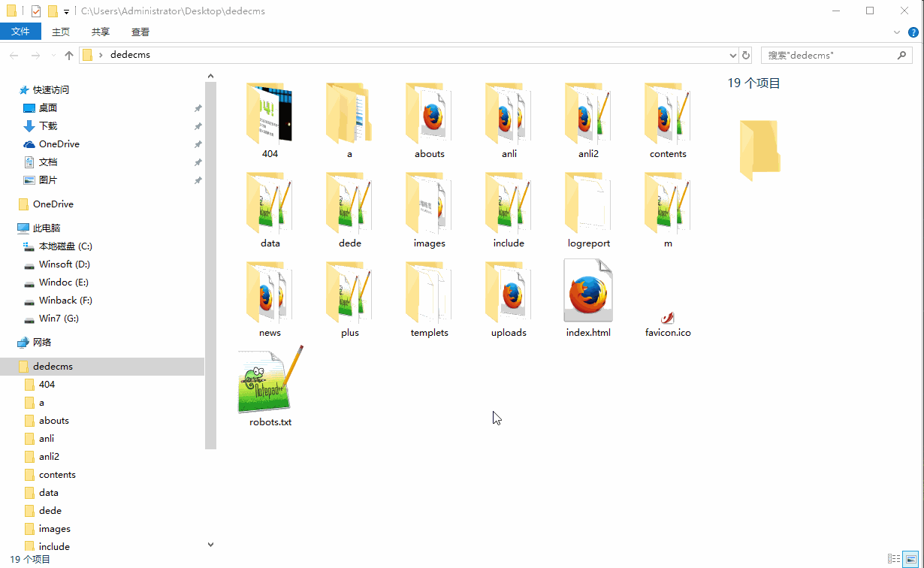Click the help question mark icon

(x=913, y=32)
